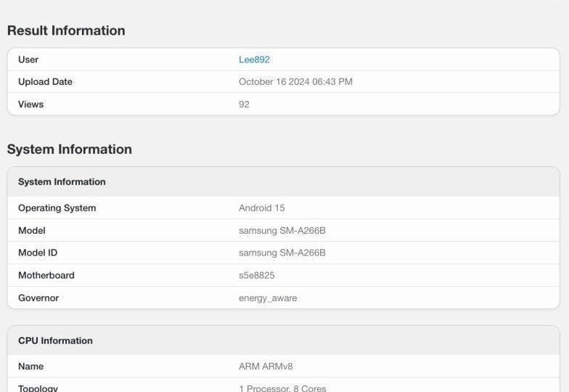Click the Motherboard row label
Image resolution: width=569 pixels, height=392 pixels.
click(x=46, y=276)
